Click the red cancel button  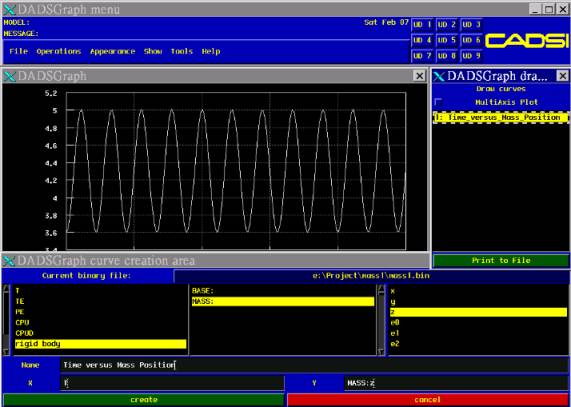click(x=428, y=400)
